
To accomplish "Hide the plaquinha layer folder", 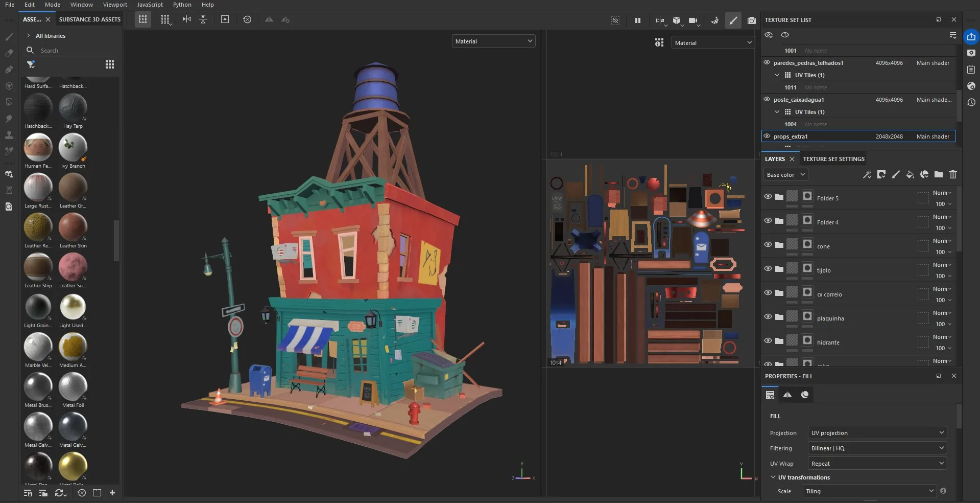I will click(768, 317).
